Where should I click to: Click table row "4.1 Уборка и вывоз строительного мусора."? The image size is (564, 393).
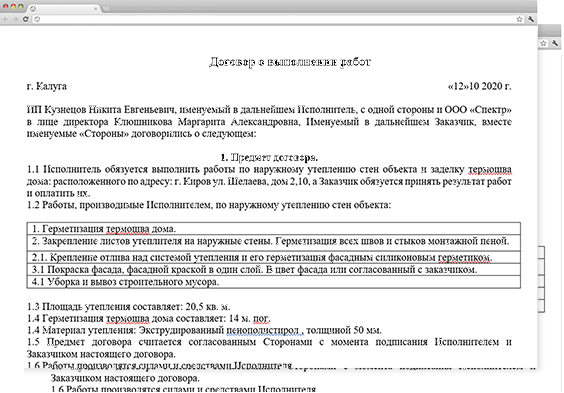click(273, 282)
